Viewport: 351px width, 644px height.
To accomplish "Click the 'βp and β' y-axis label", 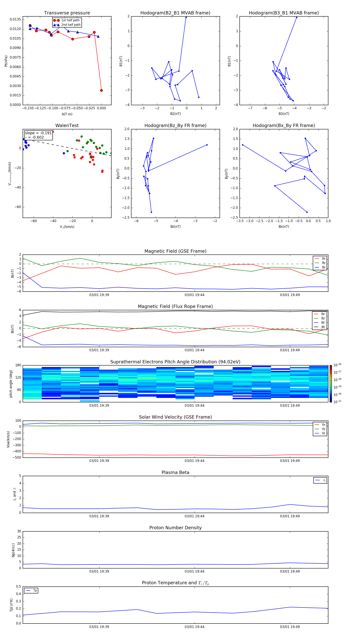I will [x=14, y=495].
